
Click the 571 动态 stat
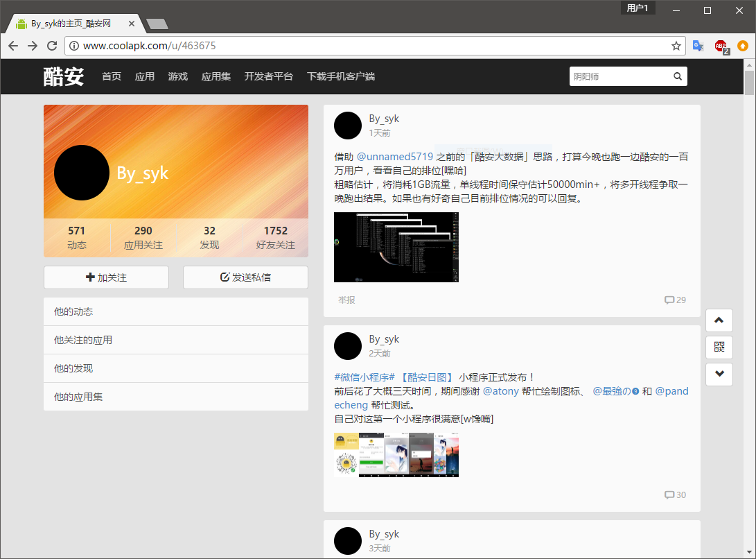point(77,237)
